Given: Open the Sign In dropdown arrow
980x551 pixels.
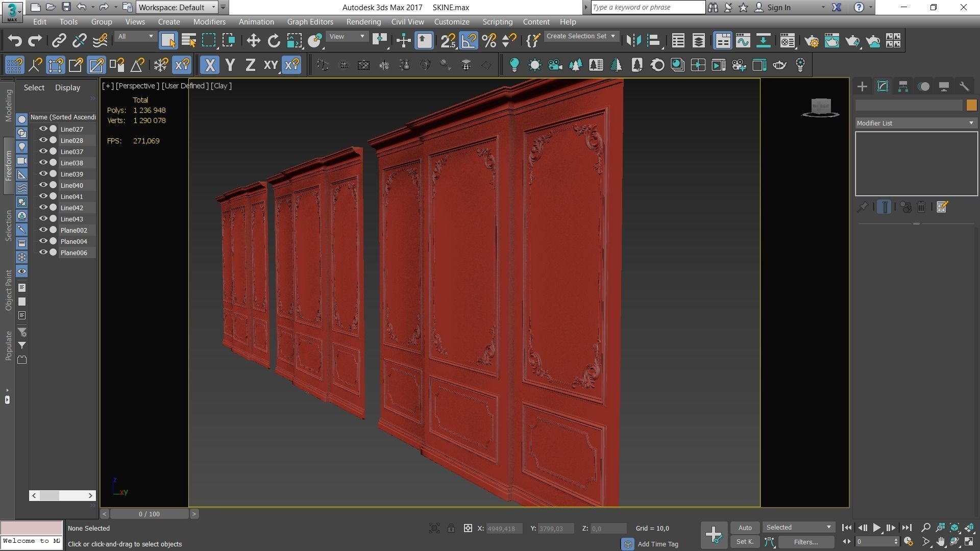Looking at the screenshot, I should point(823,8).
